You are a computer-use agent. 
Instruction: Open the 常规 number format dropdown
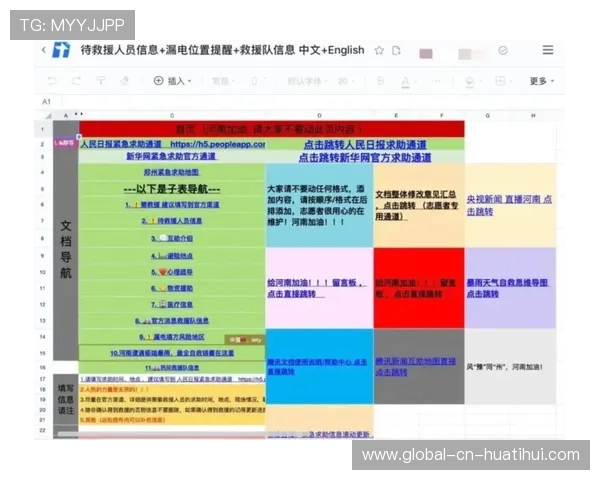pyautogui.click(x=223, y=81)
